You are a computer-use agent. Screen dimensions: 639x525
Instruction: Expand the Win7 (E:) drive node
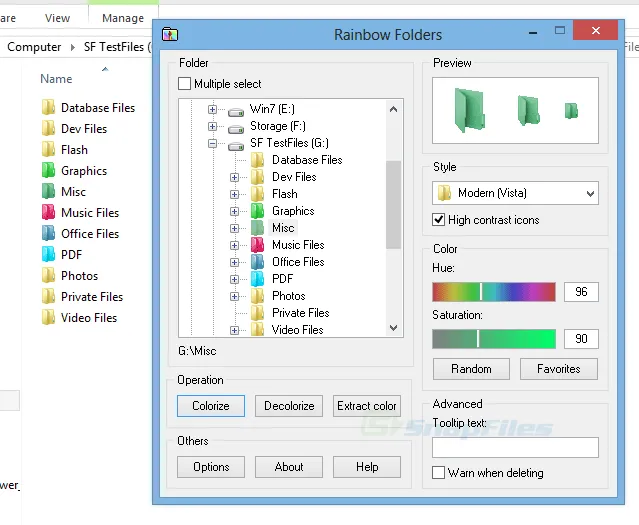coord(212,109)
